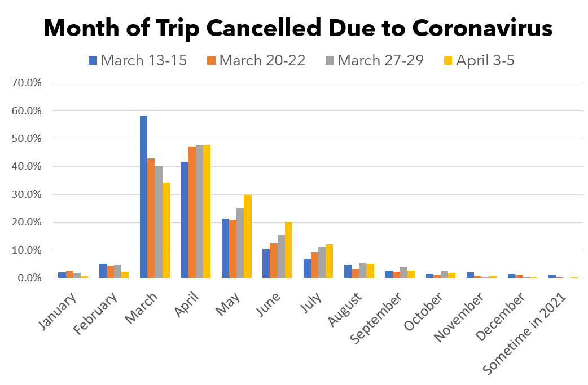Click the chart title text
This screenshot has width=588, height=385.
point(298,28)
